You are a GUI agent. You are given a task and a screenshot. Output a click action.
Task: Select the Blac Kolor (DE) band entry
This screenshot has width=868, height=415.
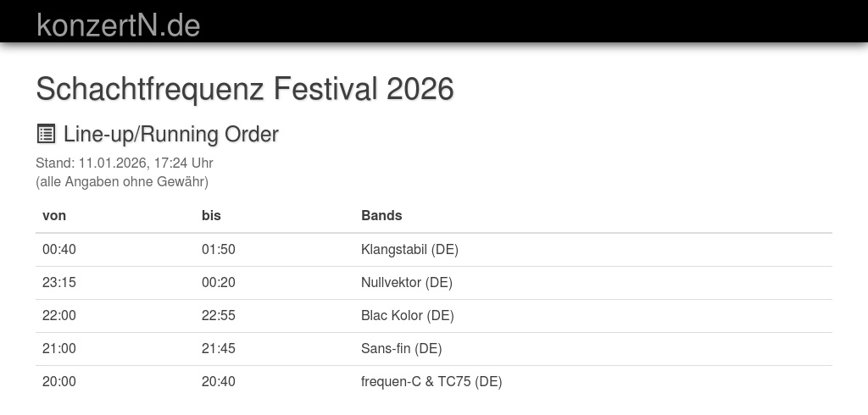[x=407, y=315]
